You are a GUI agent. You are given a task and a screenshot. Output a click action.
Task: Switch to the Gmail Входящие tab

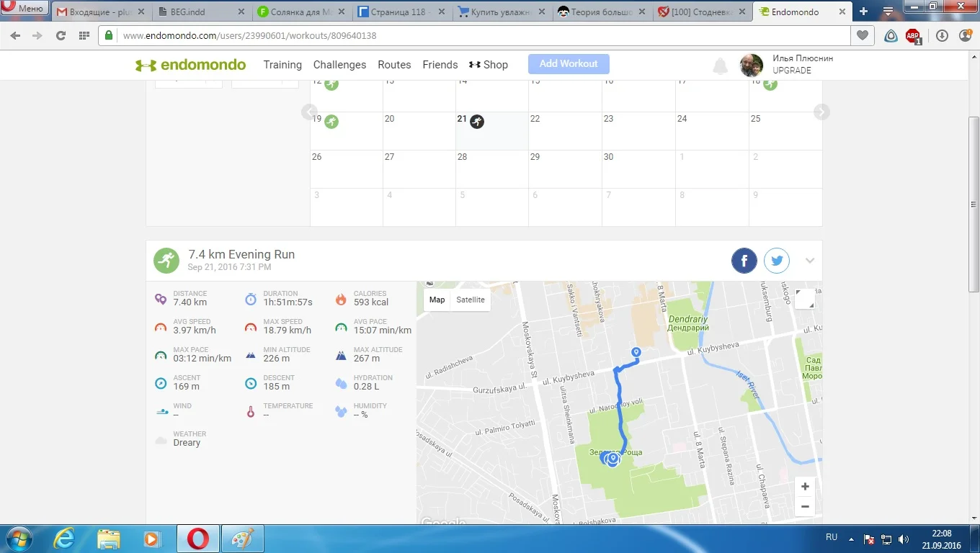(x=100, y=12)
